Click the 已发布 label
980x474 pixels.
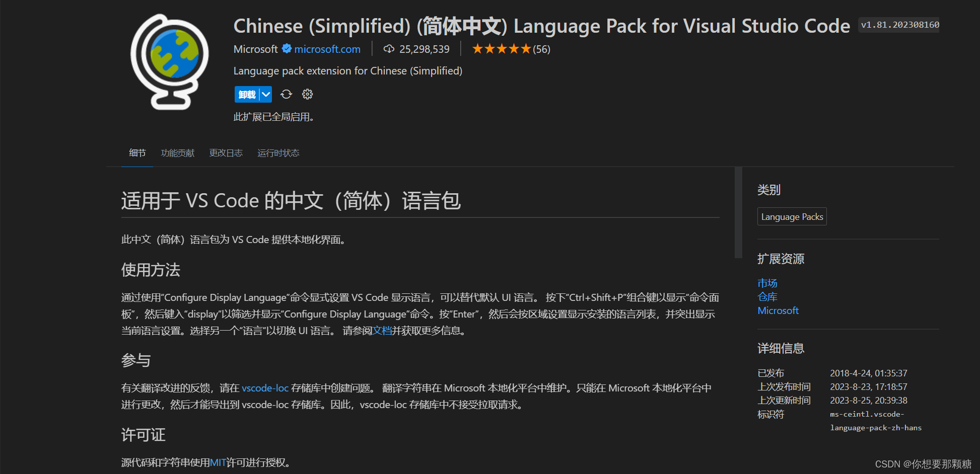pos(771,373)
